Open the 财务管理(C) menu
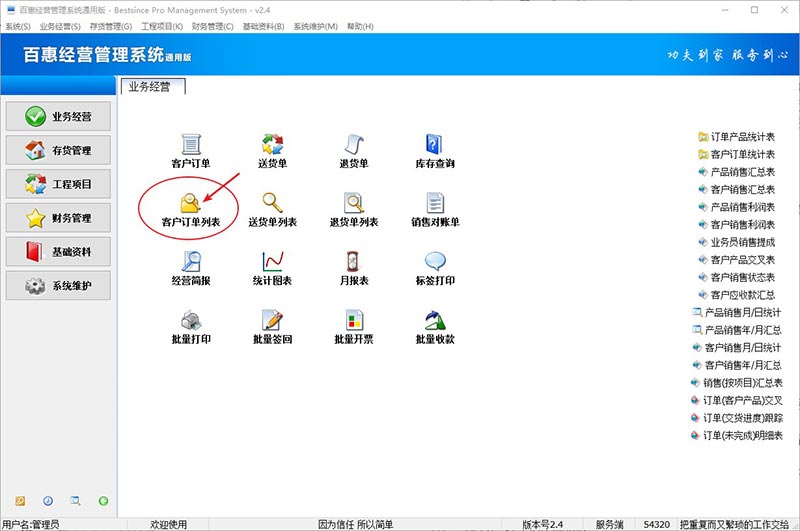 (x=212, y=26)
